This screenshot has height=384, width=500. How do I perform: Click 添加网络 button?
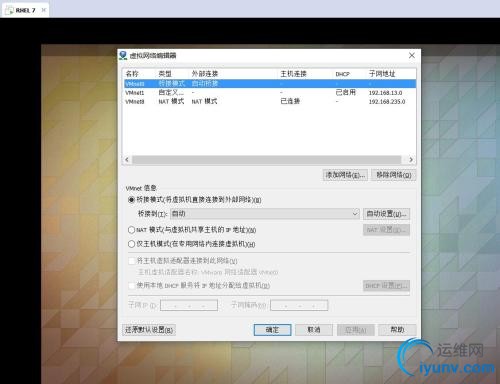pos(345,175)
